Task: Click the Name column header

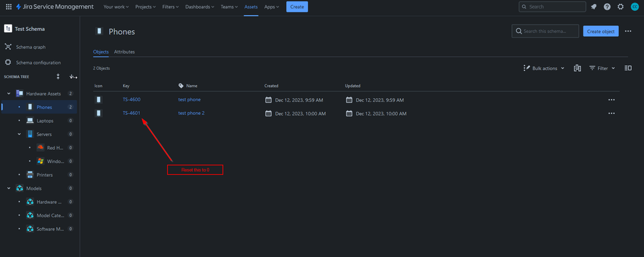Action: coord(192,86)
